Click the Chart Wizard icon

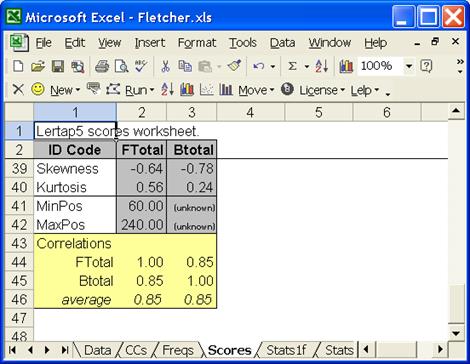coord(346,66)
